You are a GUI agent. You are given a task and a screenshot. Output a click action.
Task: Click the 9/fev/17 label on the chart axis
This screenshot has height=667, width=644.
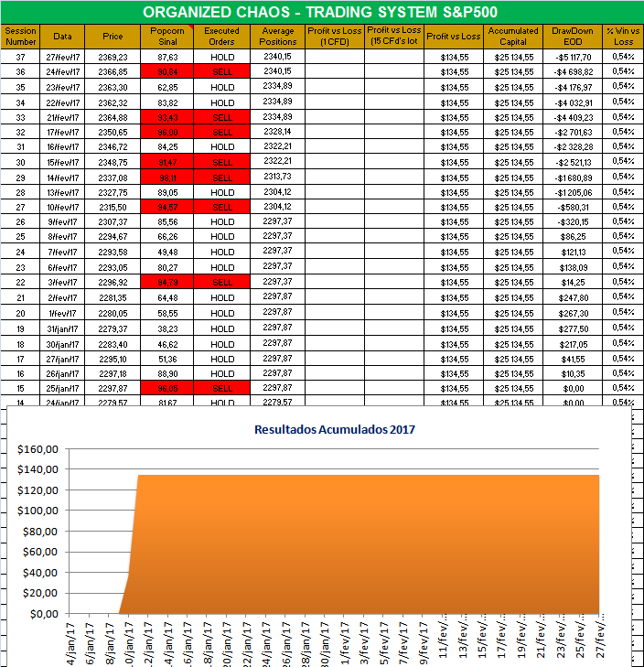(x=423, y=642)
